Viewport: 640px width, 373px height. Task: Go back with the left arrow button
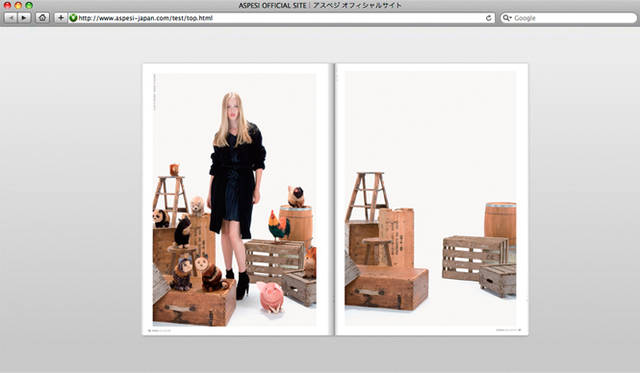pyautogui.click(x=11, y=18)
